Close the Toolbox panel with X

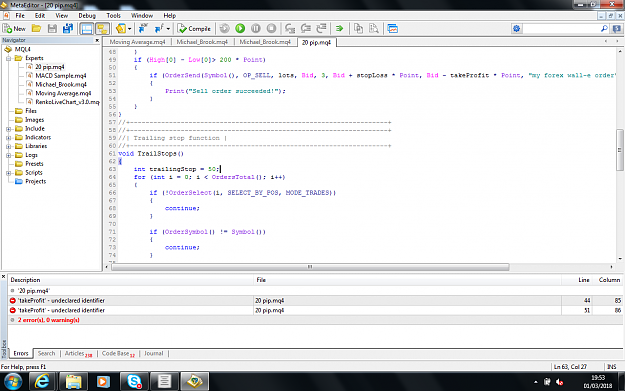(x=3, y=276)
